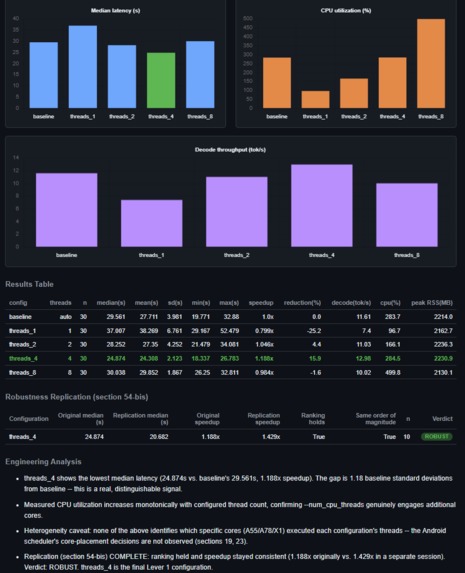Click the 'Robustness Replication (section 54-bis)' heading
This screenshot has height=573, width=465.
[77, 397]
